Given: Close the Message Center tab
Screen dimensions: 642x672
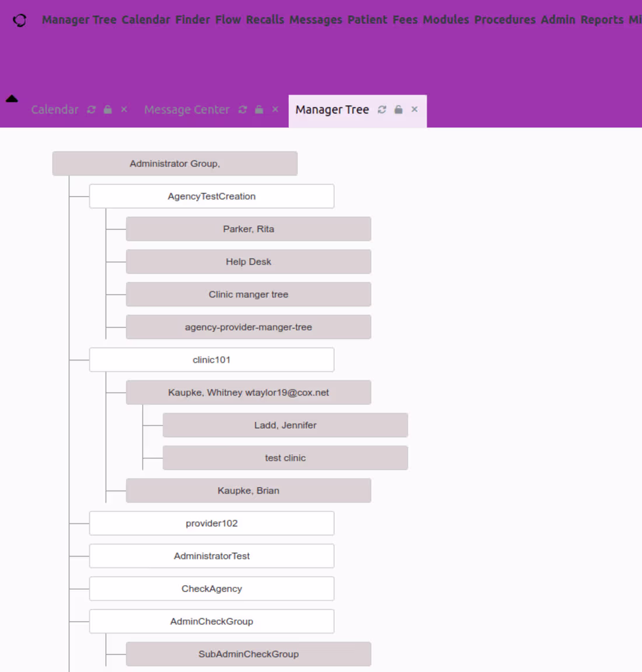Looking at the screenshot, I should [x=275, y=109].
